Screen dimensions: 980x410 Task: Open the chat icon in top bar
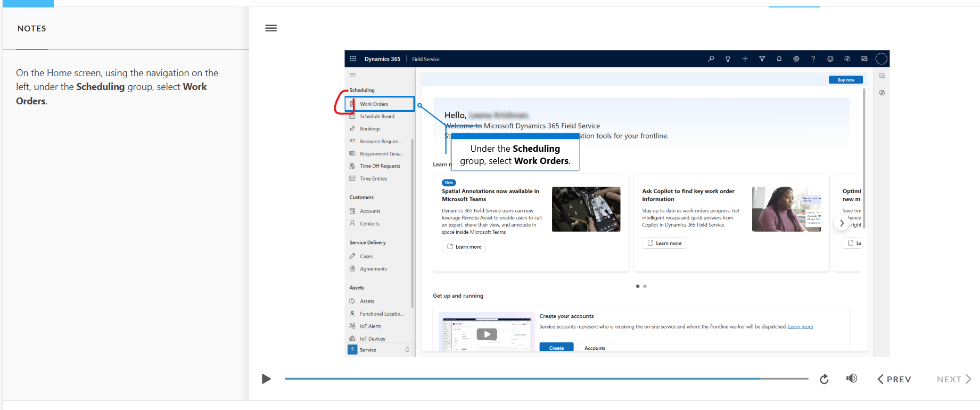[x=864, y=59]
